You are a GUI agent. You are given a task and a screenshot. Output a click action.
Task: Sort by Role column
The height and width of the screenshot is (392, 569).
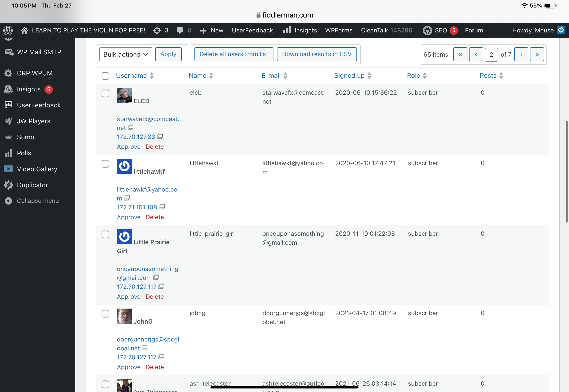click(x=417, y=76)
